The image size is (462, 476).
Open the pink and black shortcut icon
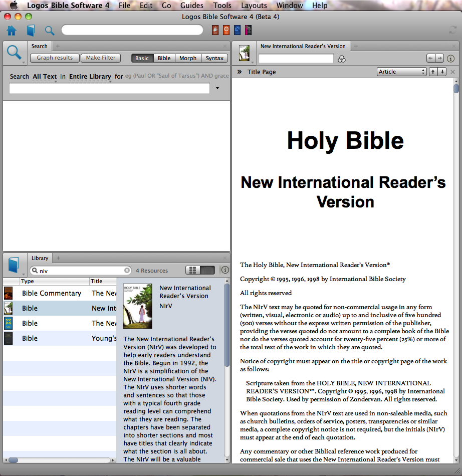point(249,30)
